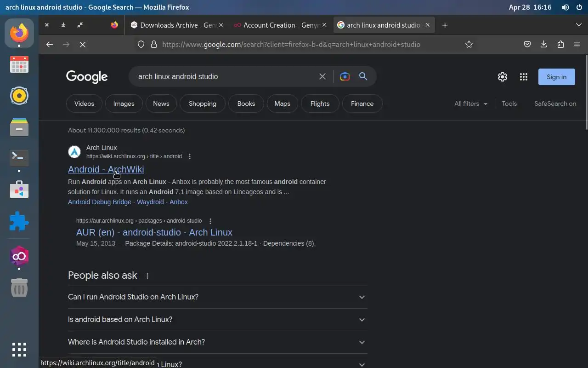The image size is (588, 368).
Task: Open the Waydroid sublink
Action: pos(150,202)
